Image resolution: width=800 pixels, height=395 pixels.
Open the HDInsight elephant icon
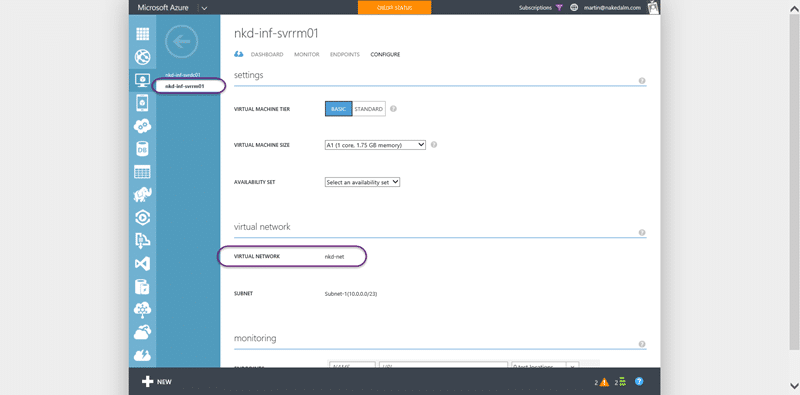(142, 194)
